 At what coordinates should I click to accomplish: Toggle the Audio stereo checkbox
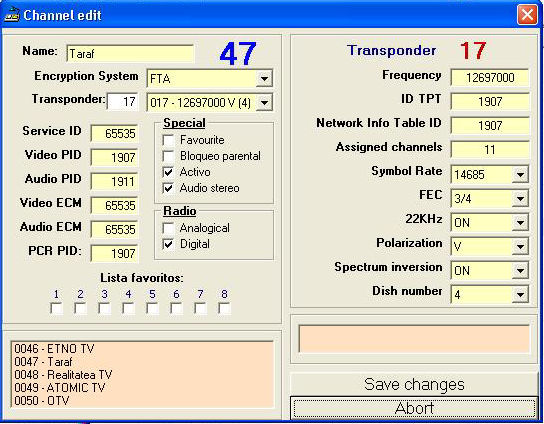[x=168, y=188]
